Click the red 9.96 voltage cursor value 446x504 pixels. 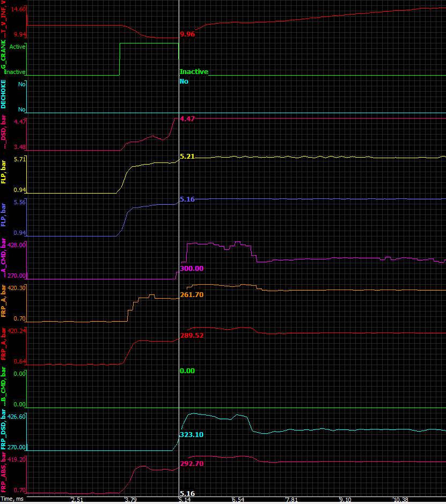click(x=187, y=34)
